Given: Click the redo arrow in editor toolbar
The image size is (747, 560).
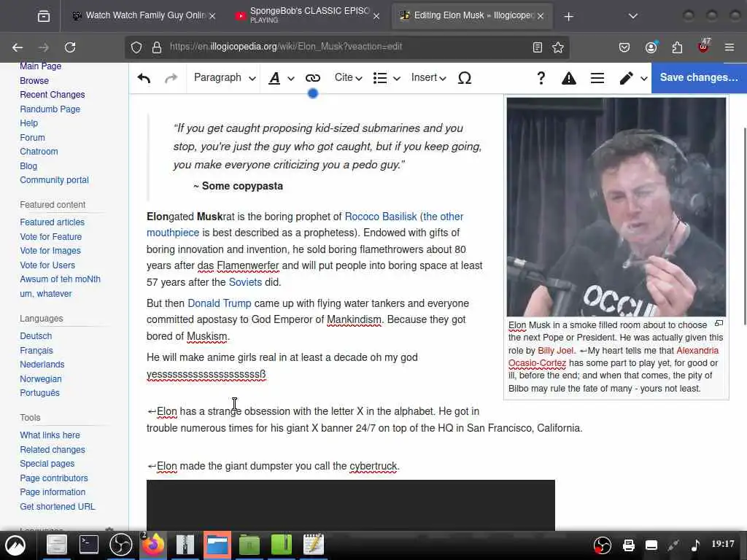Looking at the screenshot, I should (x=171, y=78).
